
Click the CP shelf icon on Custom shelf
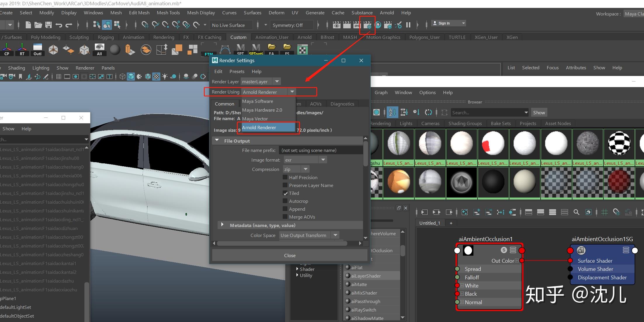pyautogui.click(x=7, y=49)
